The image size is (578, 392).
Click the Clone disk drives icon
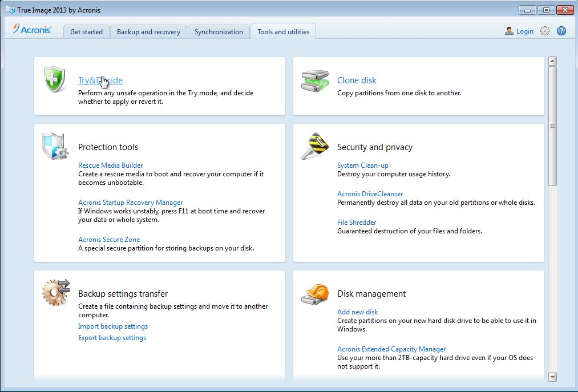point(315,81)
